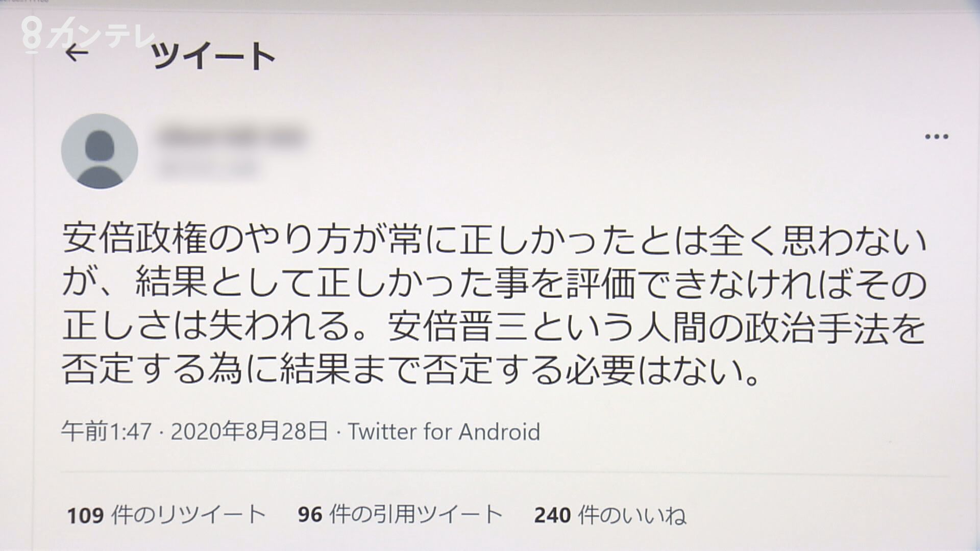Open the three-dot more options menu
Screen dimensions: 980x551
[937, 137]
